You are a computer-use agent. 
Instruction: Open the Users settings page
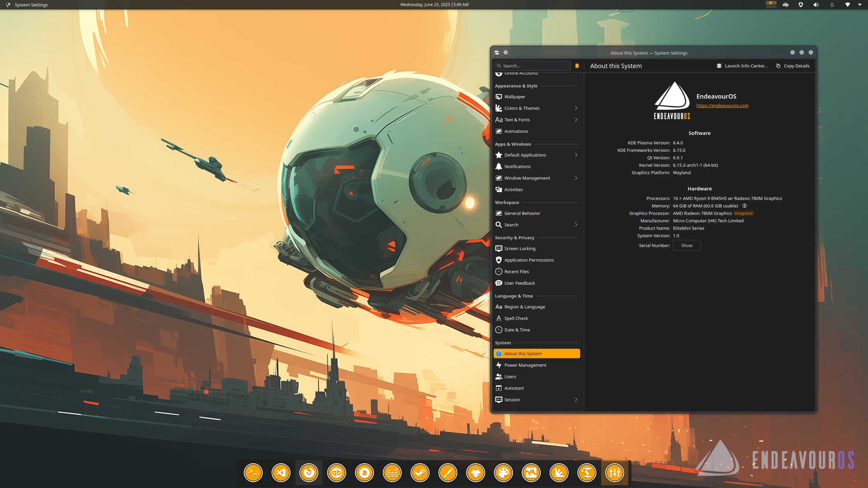click(510, 377)
